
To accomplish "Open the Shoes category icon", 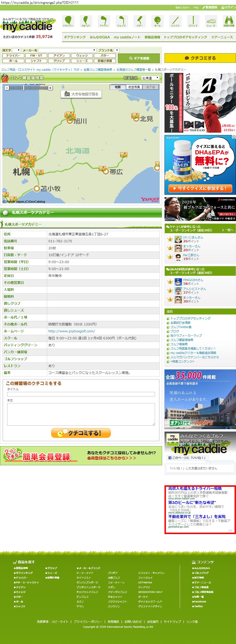I will [211, 21].
